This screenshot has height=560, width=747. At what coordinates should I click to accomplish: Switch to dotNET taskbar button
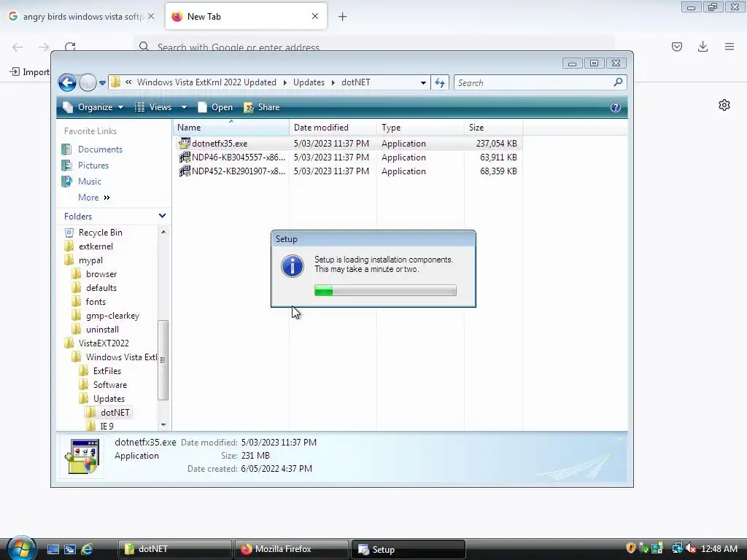point(175,549)
